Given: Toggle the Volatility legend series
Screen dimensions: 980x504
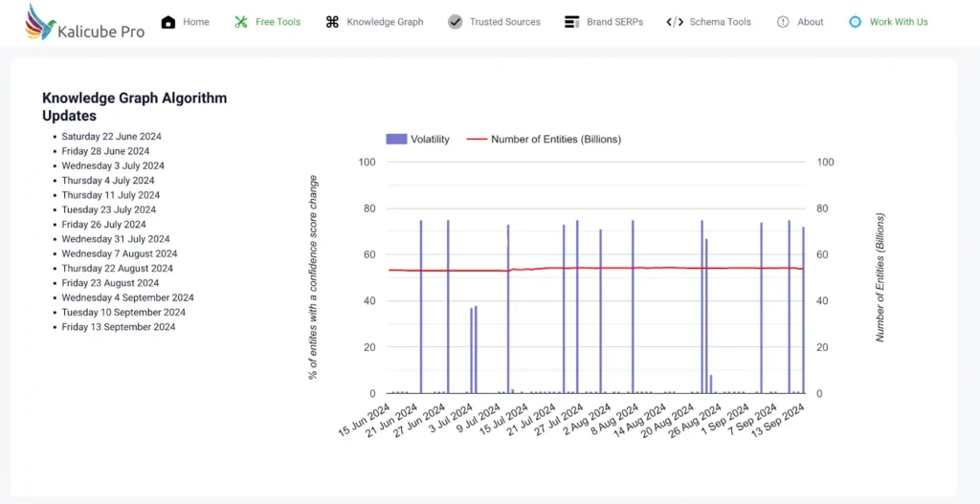Looking at the screenshot, I should point(430,140).
